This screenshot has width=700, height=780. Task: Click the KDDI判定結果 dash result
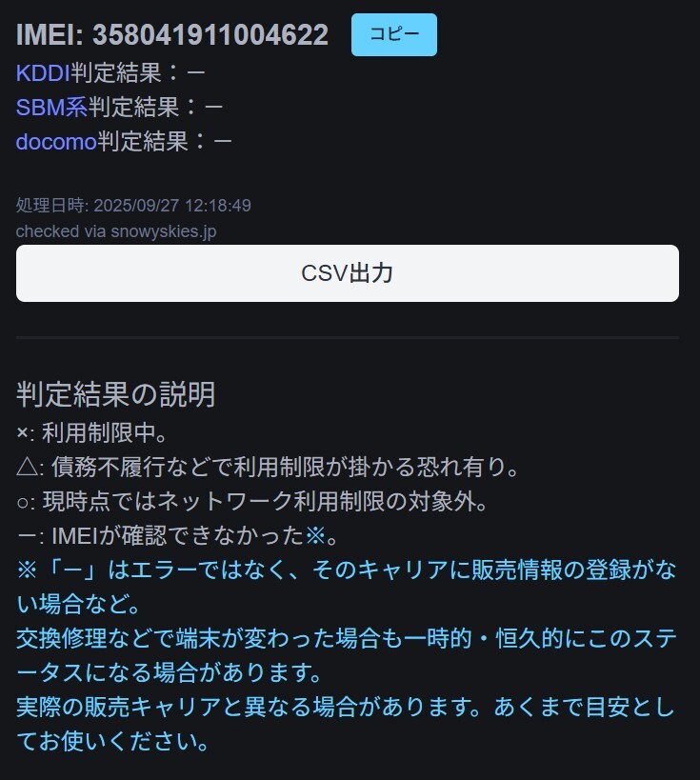pyautogui.click(x=196, y=73)
